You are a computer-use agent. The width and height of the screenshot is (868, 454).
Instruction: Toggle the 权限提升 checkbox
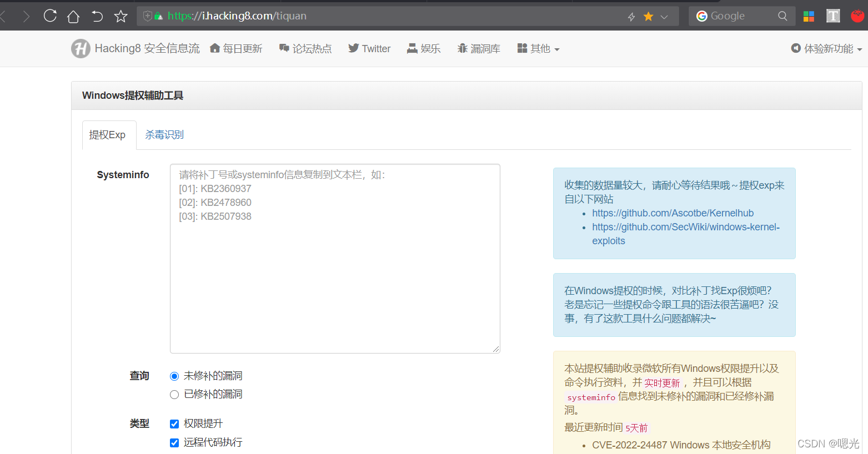tap(174, 424)
